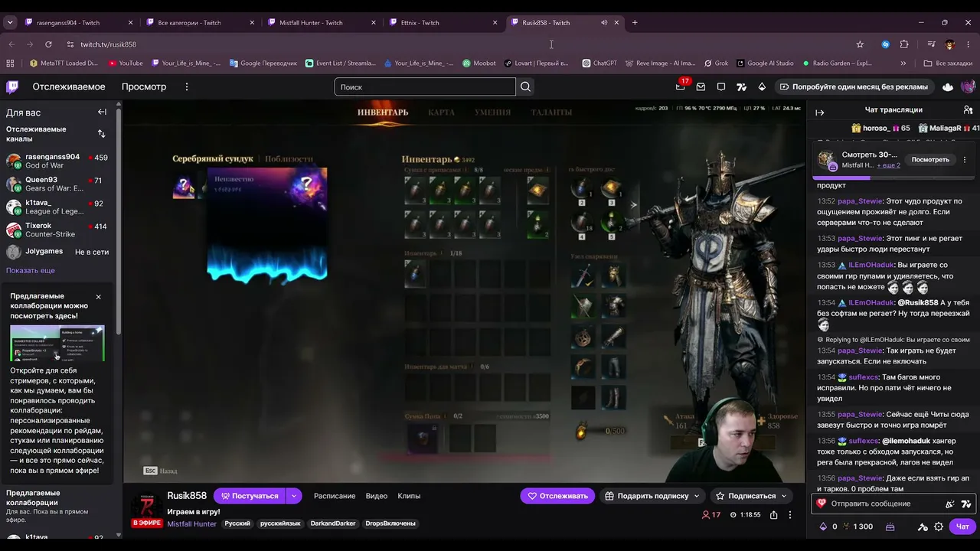Open the combos icon in message box

[x=966, y=504]
